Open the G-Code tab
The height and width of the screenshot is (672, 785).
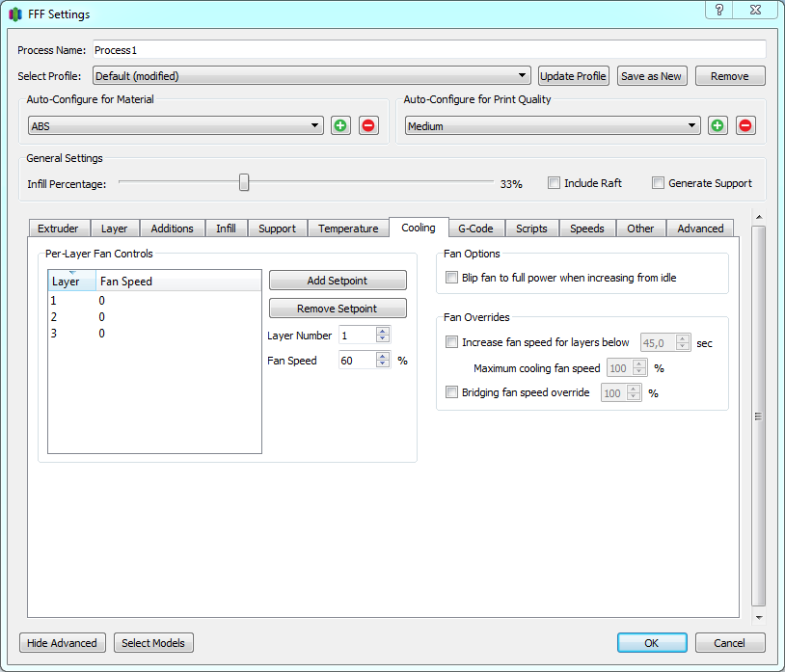(x=475, y=228)
